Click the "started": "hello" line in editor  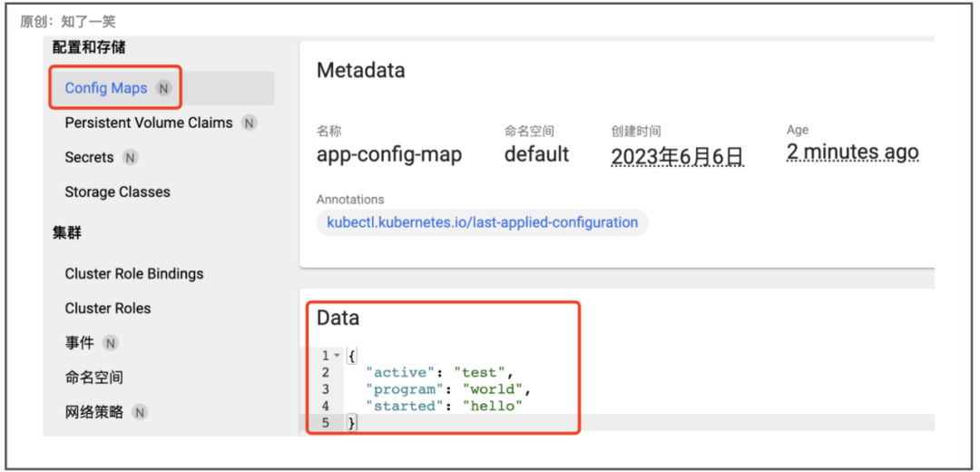[445, 407]
